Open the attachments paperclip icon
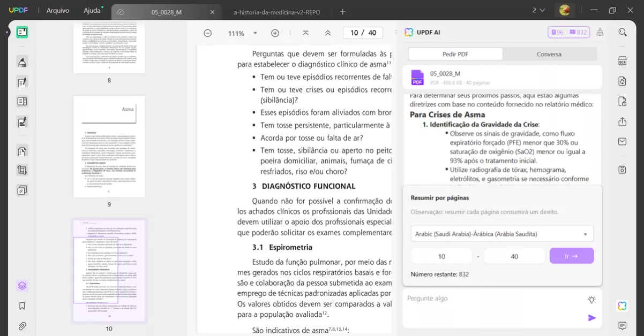The height and width of the screenshot is (336, 644). (22, 326)
